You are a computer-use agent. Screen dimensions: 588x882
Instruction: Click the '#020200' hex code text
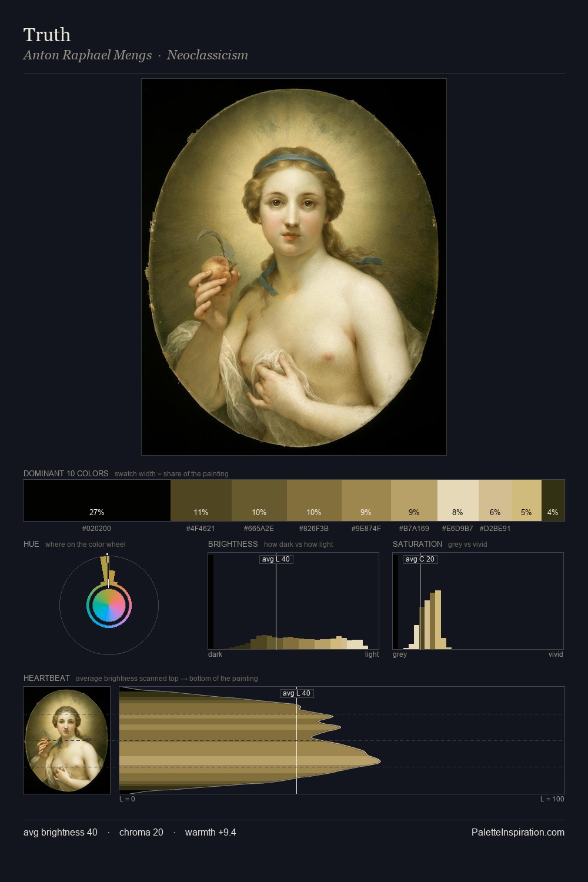tap(96, 529)
